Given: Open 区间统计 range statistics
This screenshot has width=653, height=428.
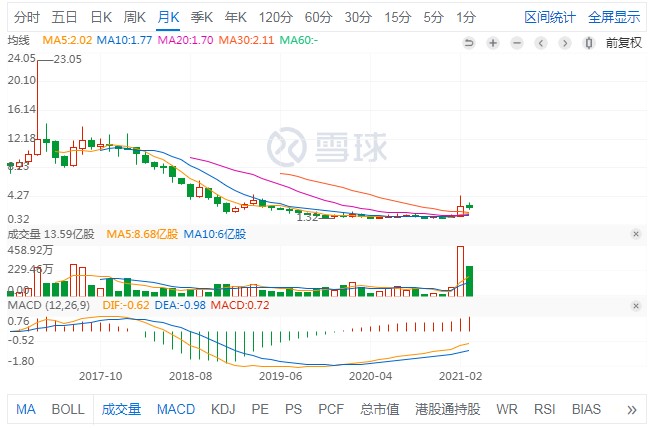Looking at the screenshot, I should point(551,17).
